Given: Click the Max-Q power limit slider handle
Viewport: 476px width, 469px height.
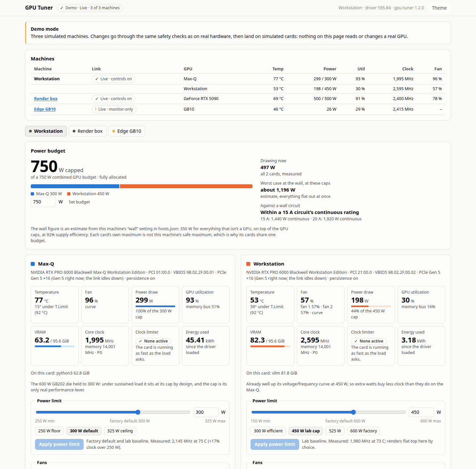Looking at the screenshot, I should point(138,412).
